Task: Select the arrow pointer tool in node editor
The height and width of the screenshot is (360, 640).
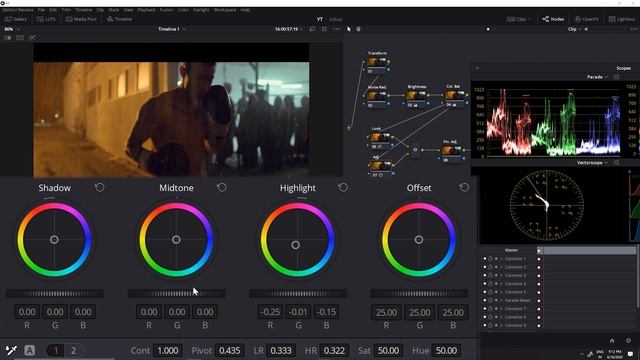Action: (349, 29)
